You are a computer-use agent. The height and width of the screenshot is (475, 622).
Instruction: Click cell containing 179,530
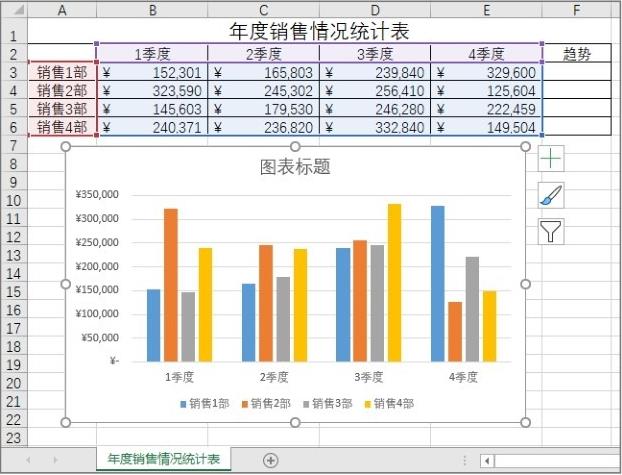click(x=263, y=109)
